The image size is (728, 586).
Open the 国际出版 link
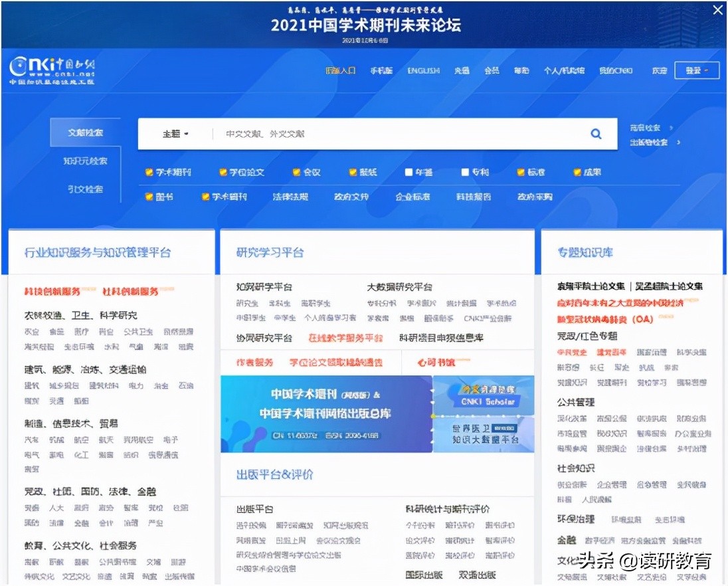point(424,575)
